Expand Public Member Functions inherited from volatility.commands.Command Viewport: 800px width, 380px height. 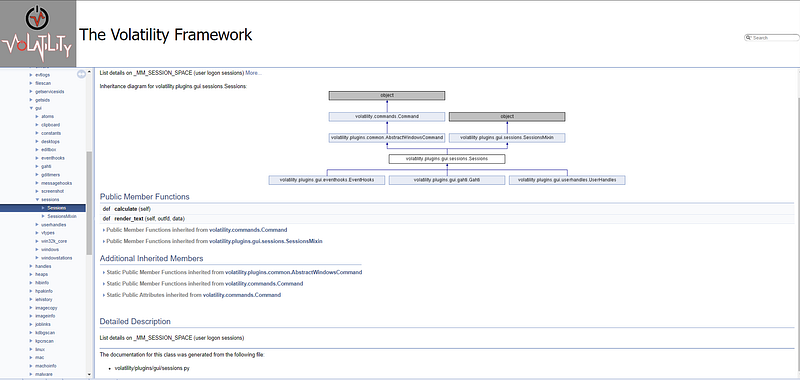pos(104,230)
